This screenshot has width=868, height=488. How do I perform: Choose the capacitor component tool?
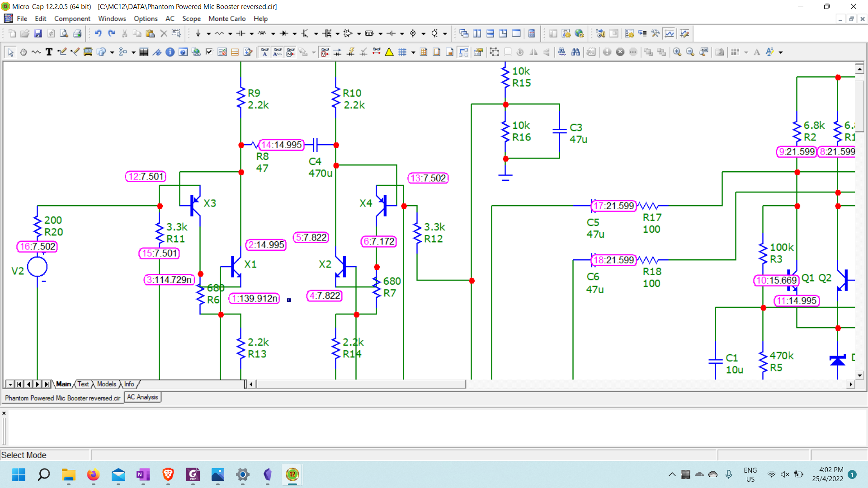pos(241,33)
